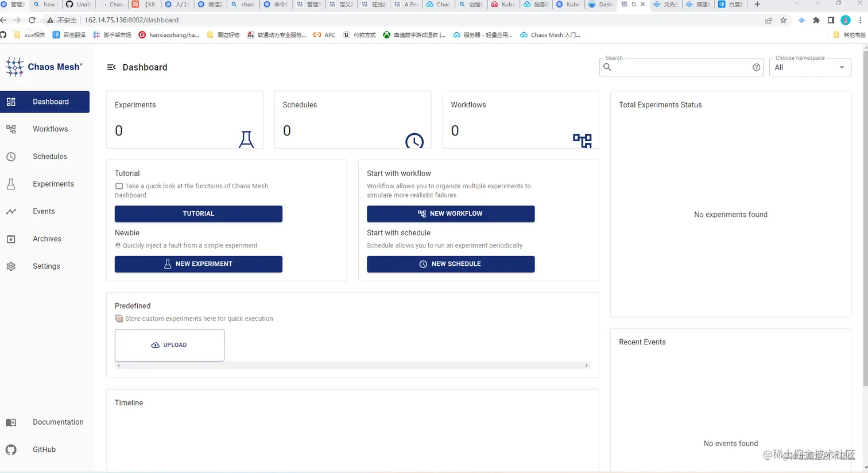Open the '百度翻译' bookmark
Screen dimensions: 868x473
pyautogui.click(x=69, y=35)
